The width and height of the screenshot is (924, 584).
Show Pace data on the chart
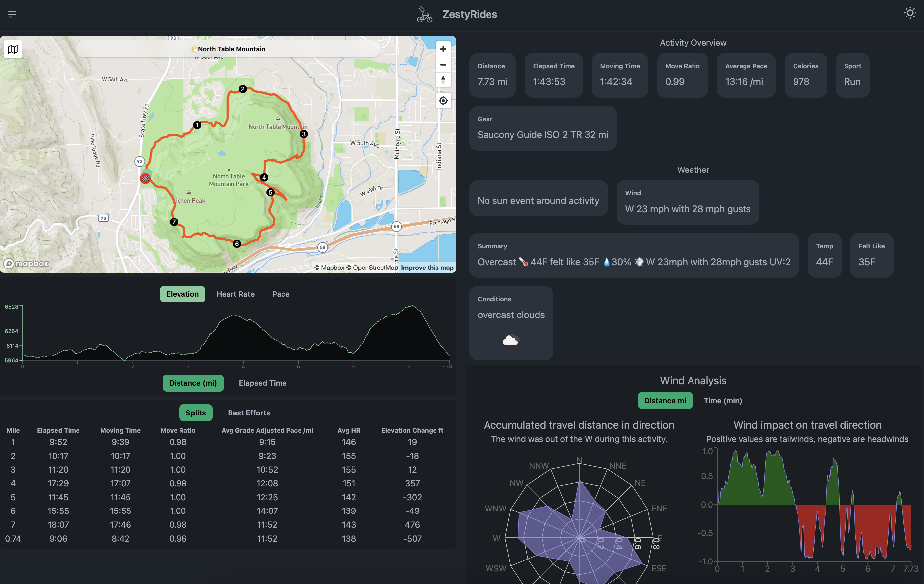pyautogui.click(x=281, y=294)
